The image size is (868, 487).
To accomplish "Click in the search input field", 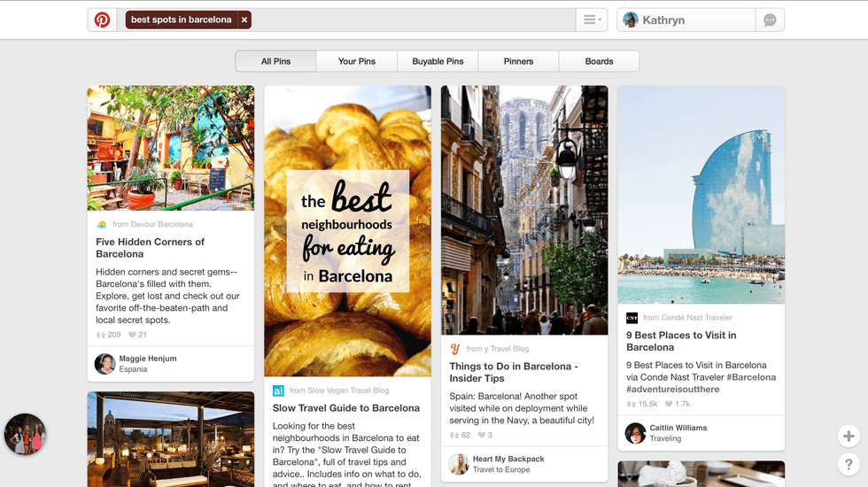I will (413, 19).
